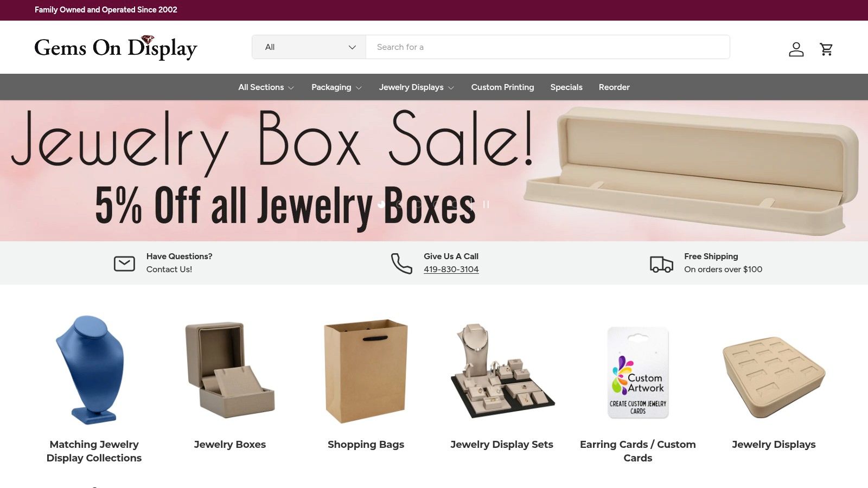
Task: Select the first slideshow indicator dot
Action: [381, 204]
